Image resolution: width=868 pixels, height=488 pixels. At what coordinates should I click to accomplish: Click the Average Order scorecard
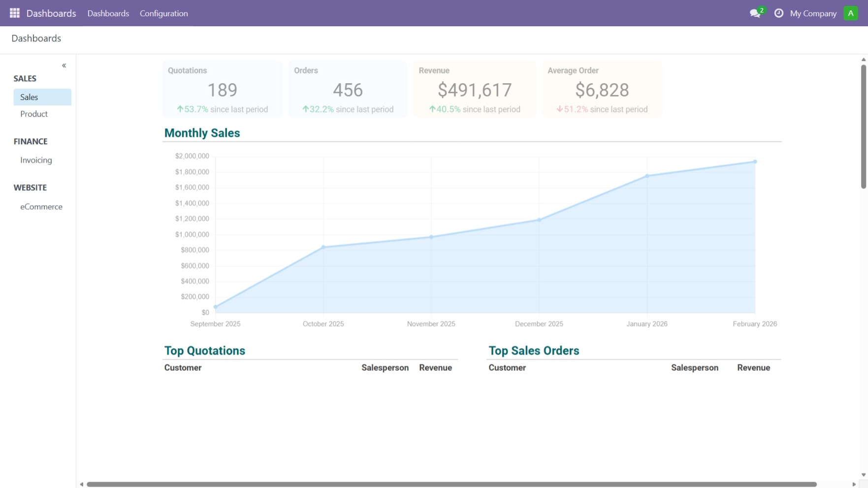pyautogui.click(x=602, y=90)
